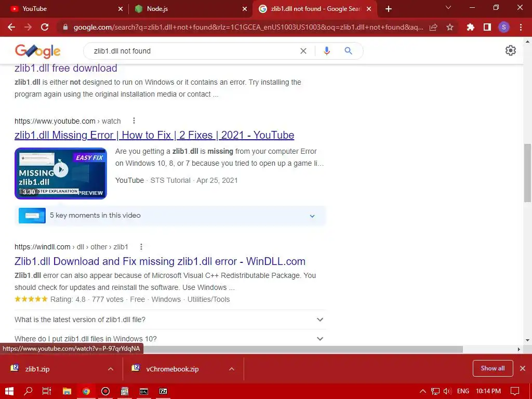Click Show all downloads button
This screenshot has height=399, width=532.
click(x=493, y=368)
